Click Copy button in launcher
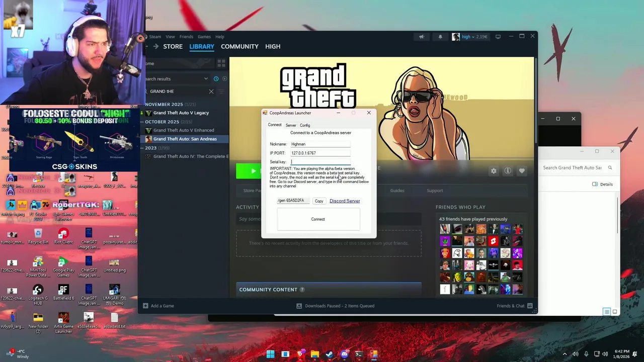The image size is (644, 362). 319,201
